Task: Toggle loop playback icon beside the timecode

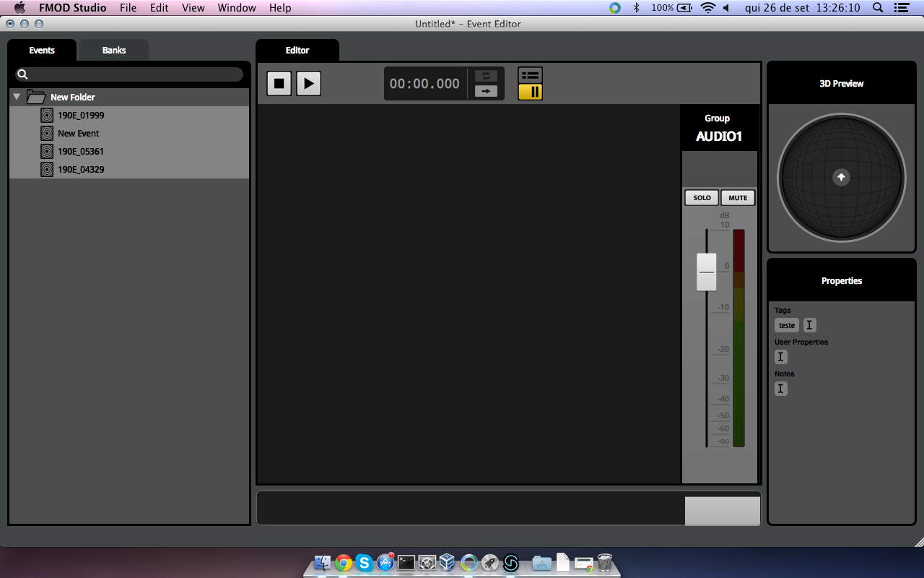Action: coord(486,76)
